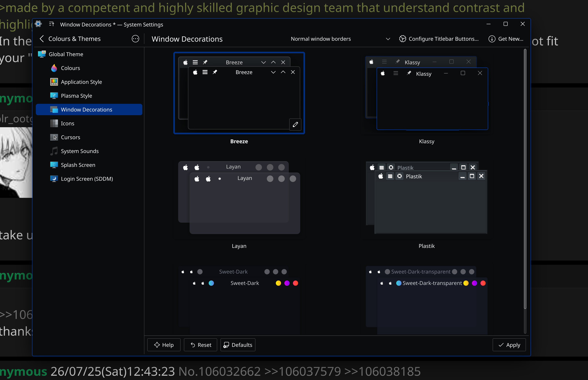Viewport: 588px width, 380px height.
Task: Open System Sounds settings
Action: click(x=89, y=151)
